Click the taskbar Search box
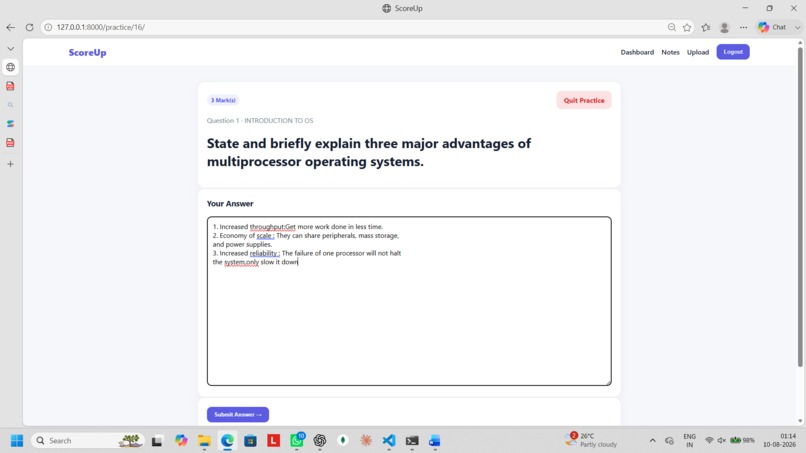This screenshot has width=806, height=453. (x=88, y=441)
